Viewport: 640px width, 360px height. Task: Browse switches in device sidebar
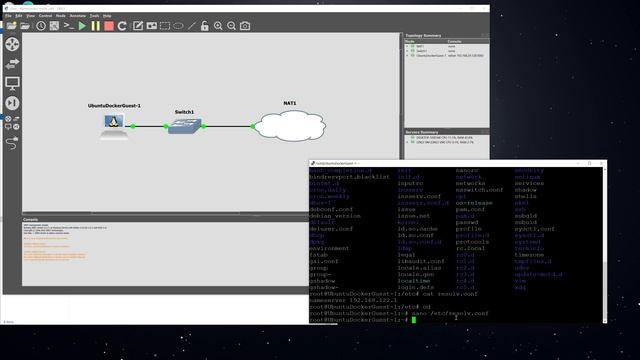click(x=12, y=64)
